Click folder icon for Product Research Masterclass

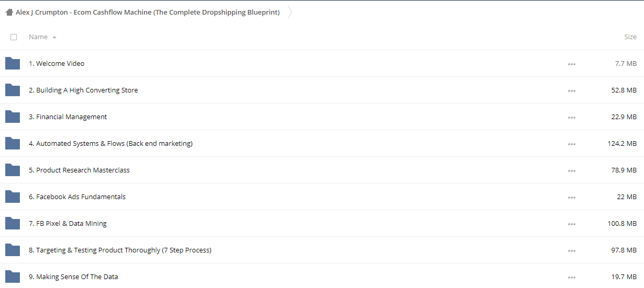13,170
